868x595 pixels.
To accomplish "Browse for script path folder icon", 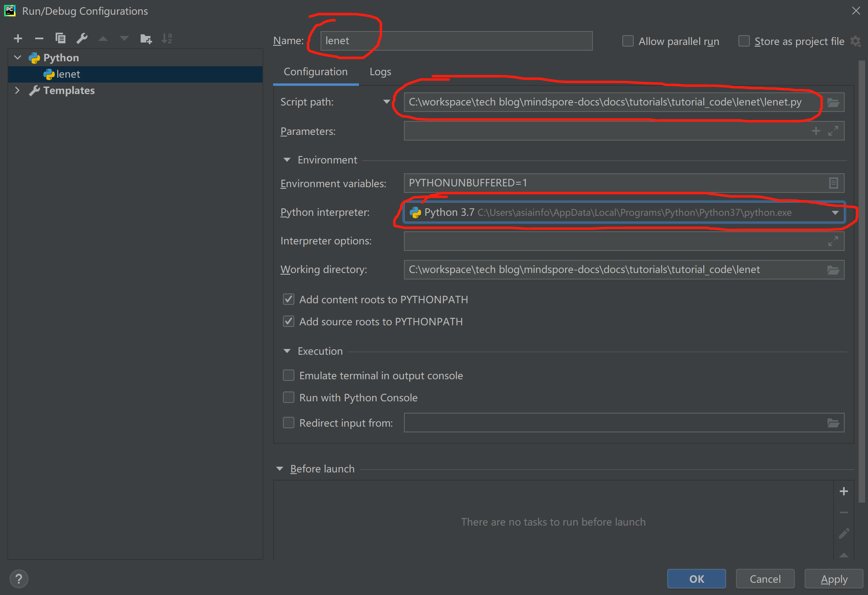I will pos(833,102).
